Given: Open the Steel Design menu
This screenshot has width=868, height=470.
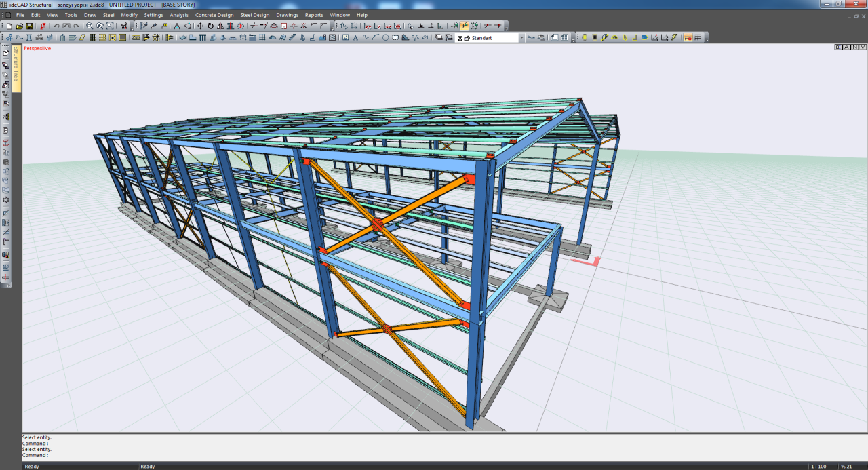Looking at the screenshot, I should click(x=254, y=15).
